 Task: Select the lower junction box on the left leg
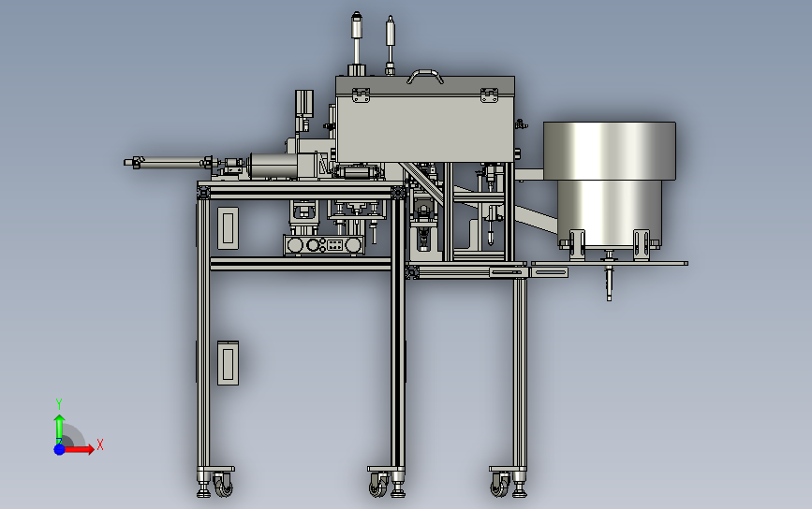click(x=228, y=363)
